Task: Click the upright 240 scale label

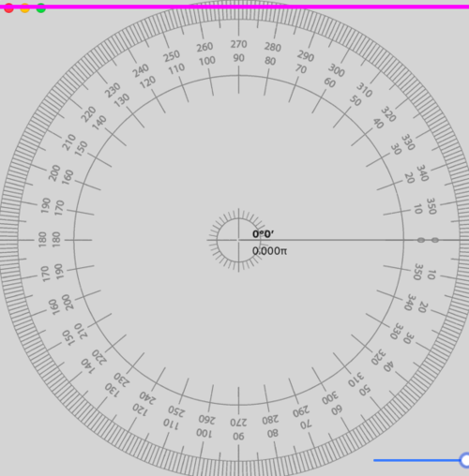Action: pyautogui.click(x=141, y=70)
